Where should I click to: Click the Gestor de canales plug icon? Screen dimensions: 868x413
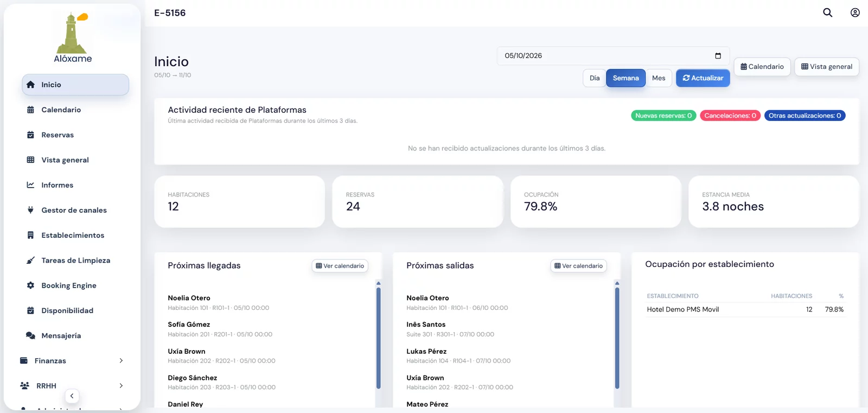30,210
